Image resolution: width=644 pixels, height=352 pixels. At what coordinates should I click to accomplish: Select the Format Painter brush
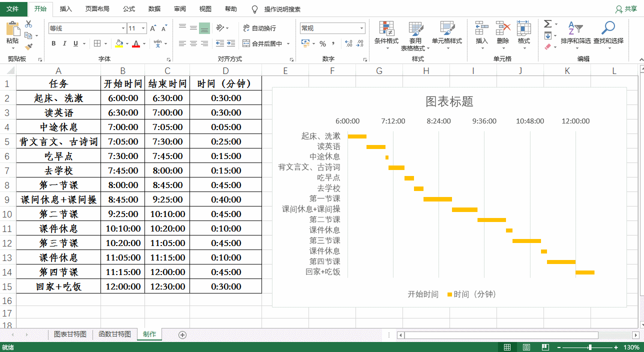tap(28, 46)
